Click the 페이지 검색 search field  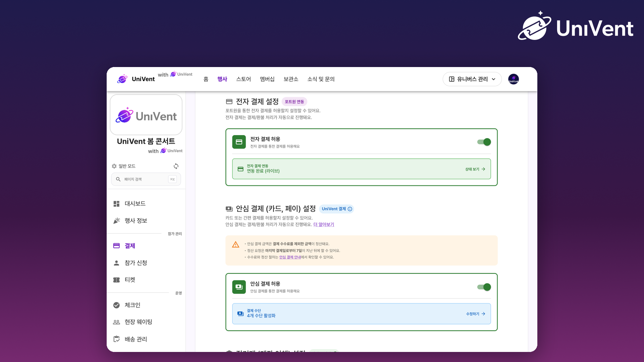146,179
